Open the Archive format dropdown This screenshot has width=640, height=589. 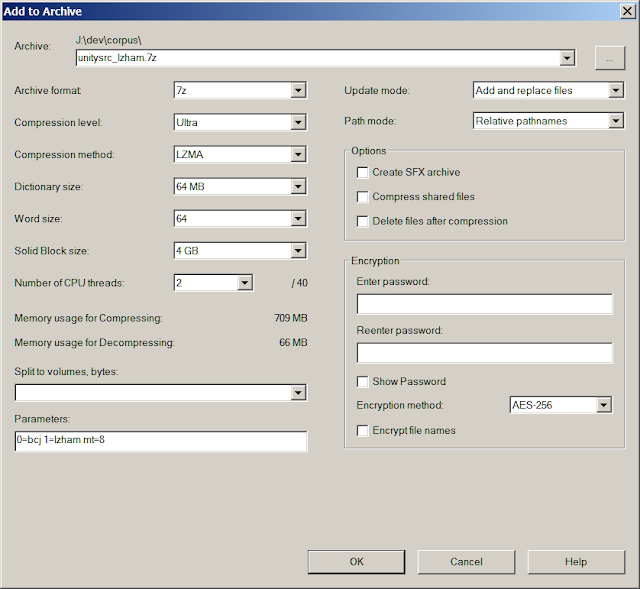pos(298,90)
